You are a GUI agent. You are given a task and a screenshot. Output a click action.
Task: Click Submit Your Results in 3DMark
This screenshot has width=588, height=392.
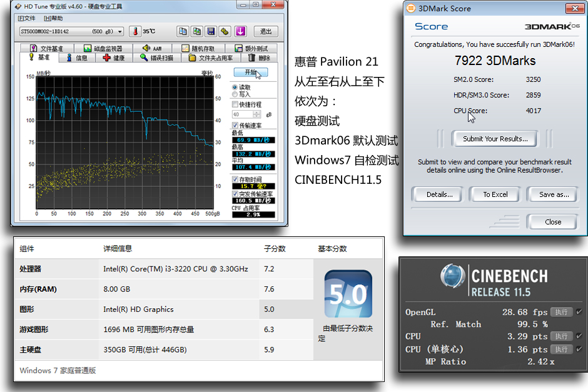495,139
